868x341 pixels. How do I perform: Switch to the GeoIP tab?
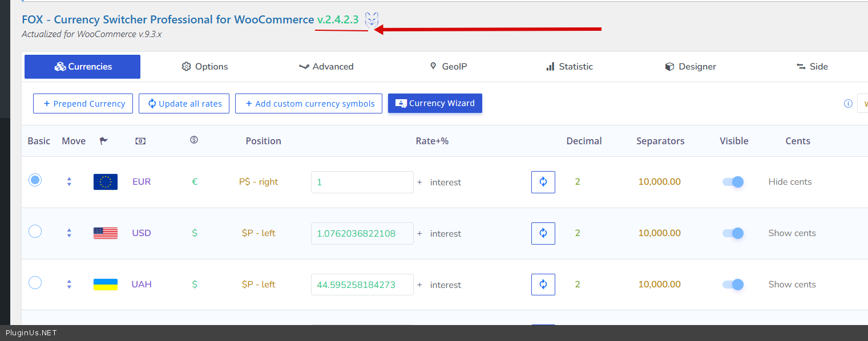448,67
